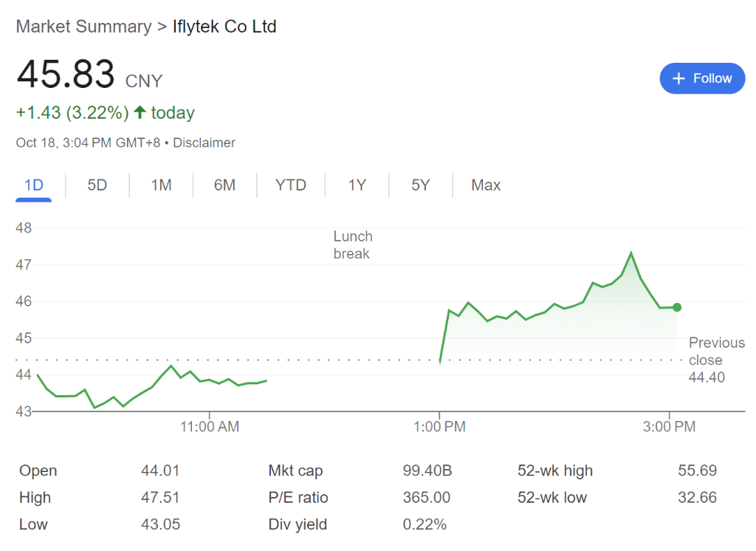
Task: Click the P/E ratio value 365.00
Action: click(x=426, y=497)
